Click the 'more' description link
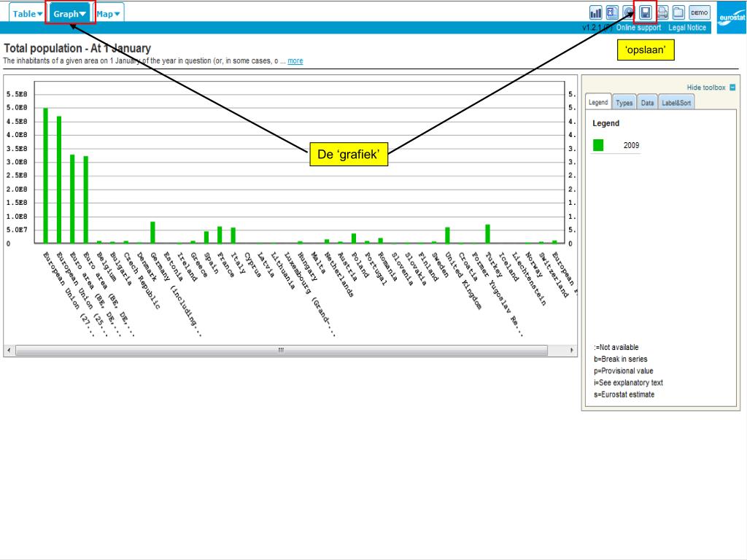 coord(295,61)
